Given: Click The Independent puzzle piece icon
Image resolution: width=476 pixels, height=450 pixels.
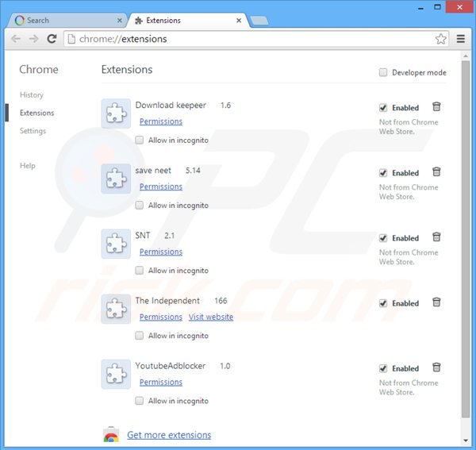Looking at the screenshot, I should tap(116, 309).
